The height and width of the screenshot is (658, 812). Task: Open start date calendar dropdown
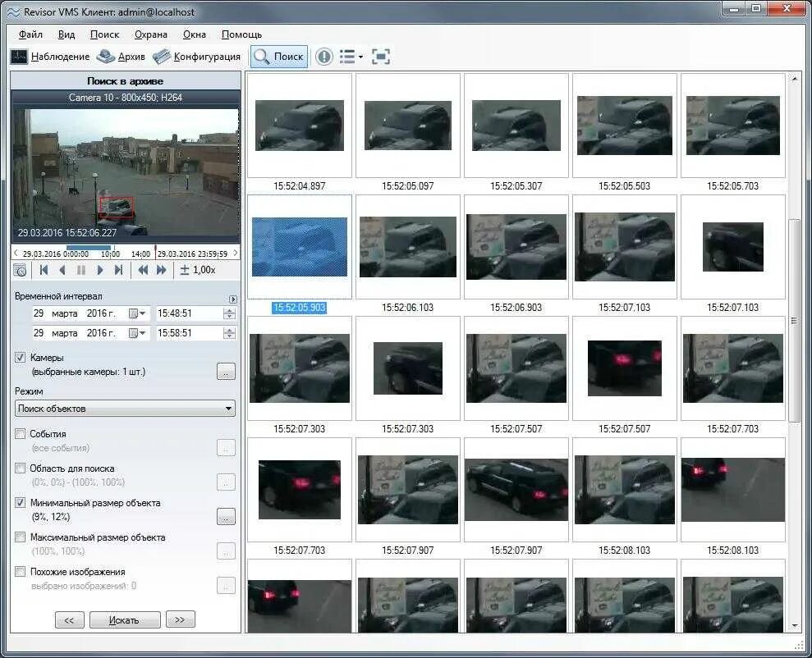tap(138, 313)
